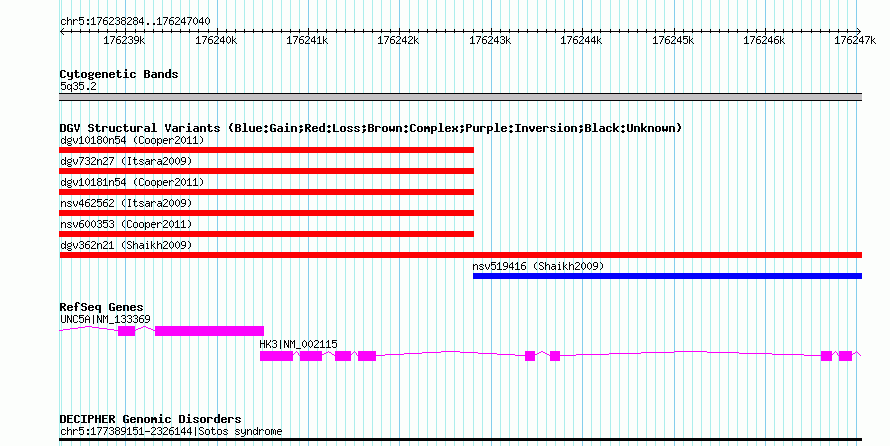
Task: Click the HK3 exon just before 176247k
Action: pos(826,356)
